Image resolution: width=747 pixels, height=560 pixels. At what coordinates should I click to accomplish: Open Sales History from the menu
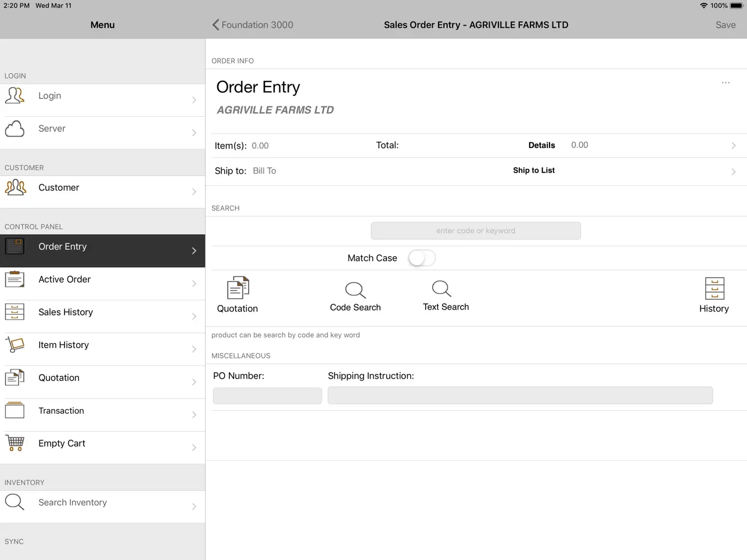coord(102,317)
